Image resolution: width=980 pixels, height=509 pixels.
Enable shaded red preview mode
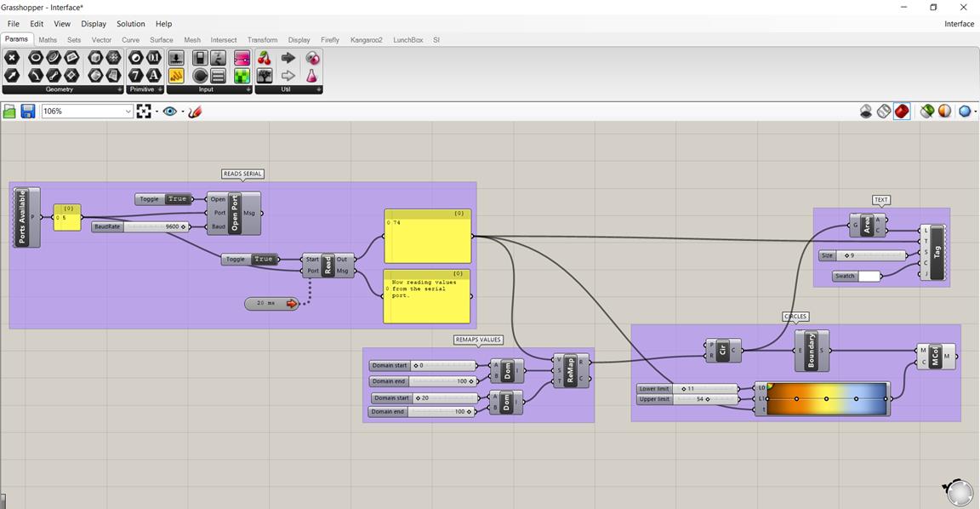(902, 112)
